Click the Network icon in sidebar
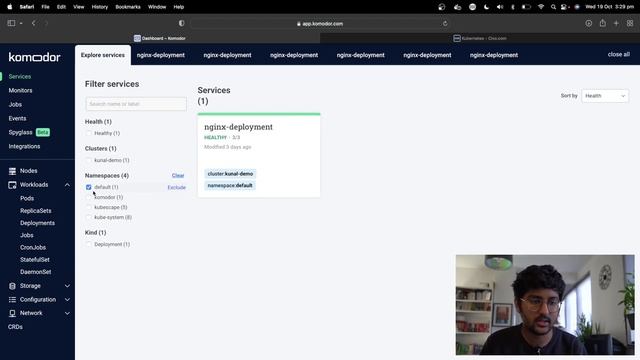 [12, 313]
